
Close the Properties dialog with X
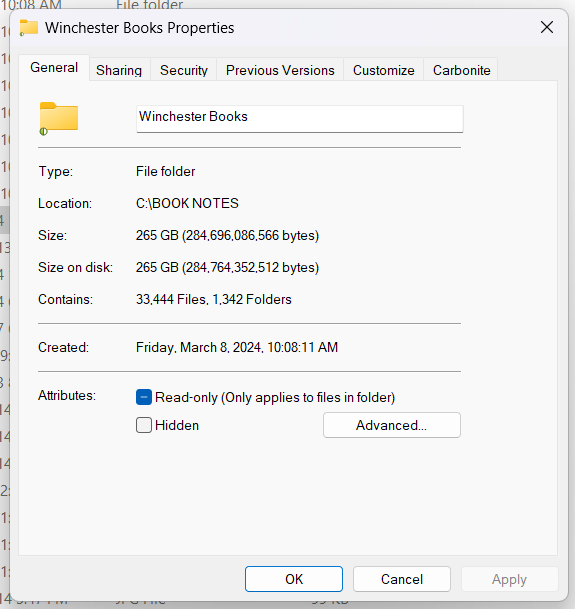(x=547, y=27)
